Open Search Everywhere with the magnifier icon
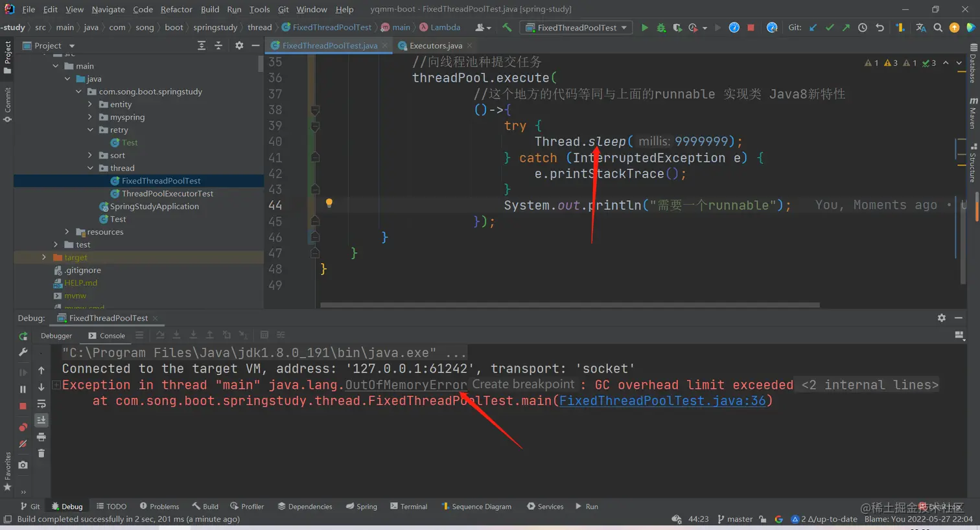Screen dimensions: 980x530 [938, 28]
